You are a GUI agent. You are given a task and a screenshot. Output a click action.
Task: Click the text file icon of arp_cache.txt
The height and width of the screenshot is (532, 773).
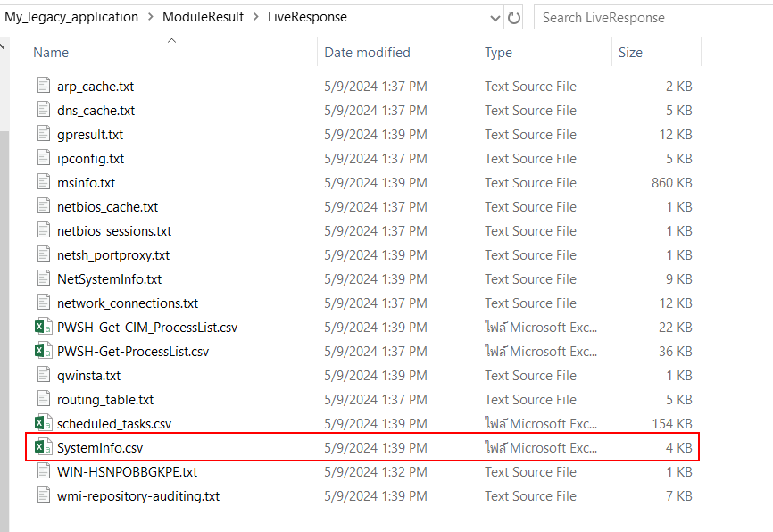tap(44, 87)
